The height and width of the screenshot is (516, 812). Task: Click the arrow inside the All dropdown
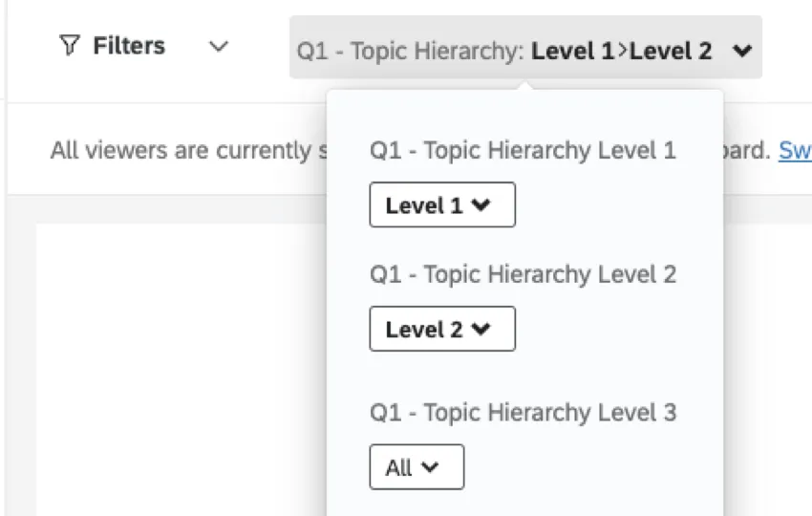[430, 467]
